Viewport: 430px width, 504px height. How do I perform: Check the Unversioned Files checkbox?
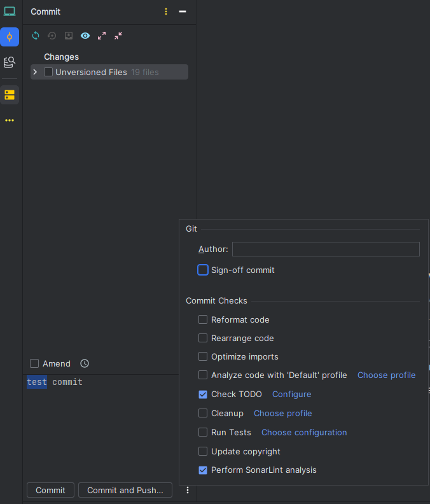(x=48, y=72)
